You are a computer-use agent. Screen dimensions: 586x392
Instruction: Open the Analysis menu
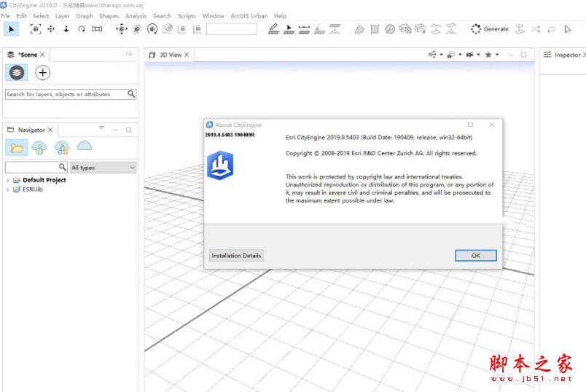coord(136,16)
